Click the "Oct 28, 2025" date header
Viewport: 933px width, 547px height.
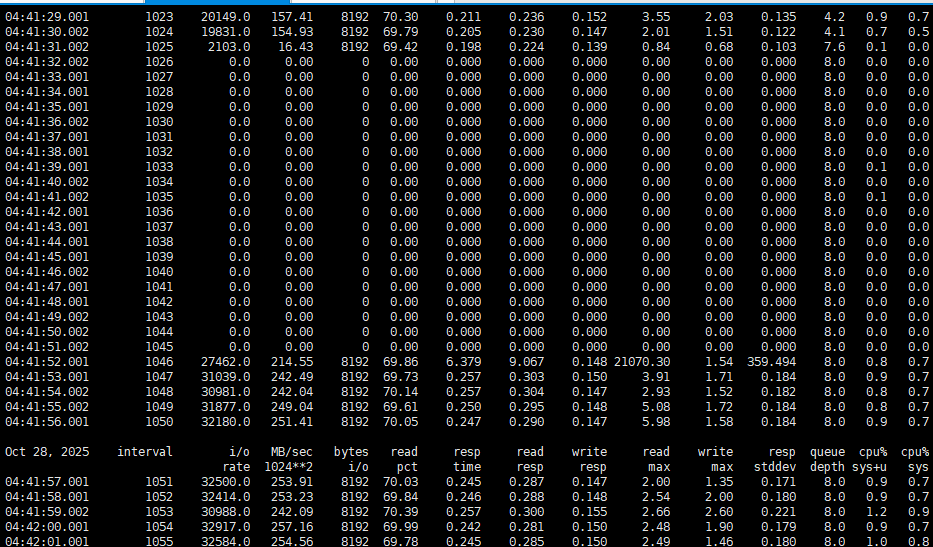click(47, 452)
